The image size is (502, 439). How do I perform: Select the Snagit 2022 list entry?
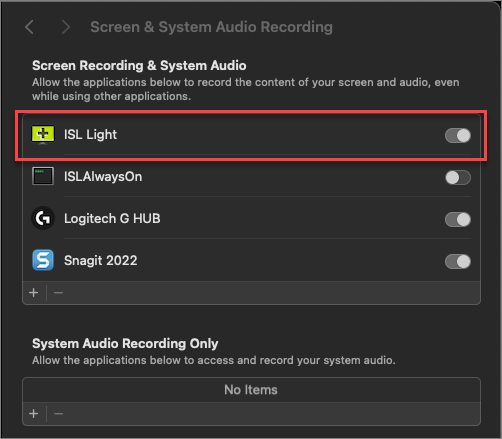[251, 260]
